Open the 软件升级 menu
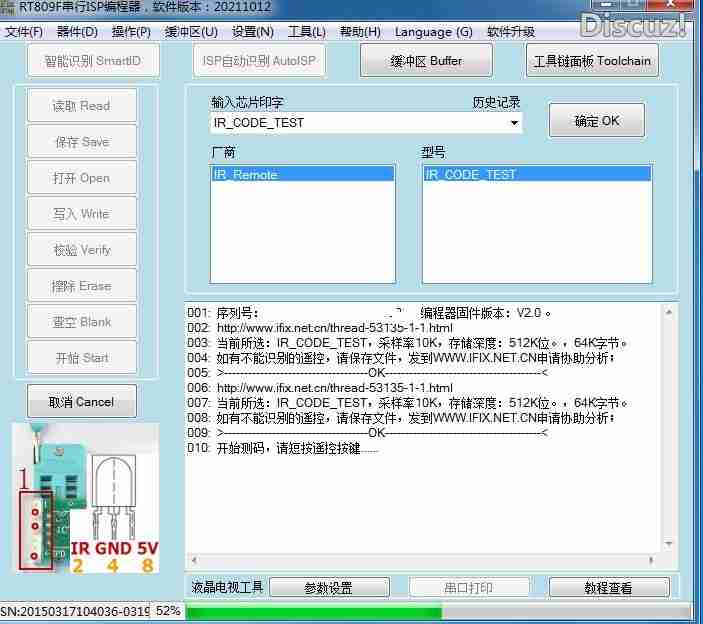Screen dimensions: 703x624 (x=511, y=32)
